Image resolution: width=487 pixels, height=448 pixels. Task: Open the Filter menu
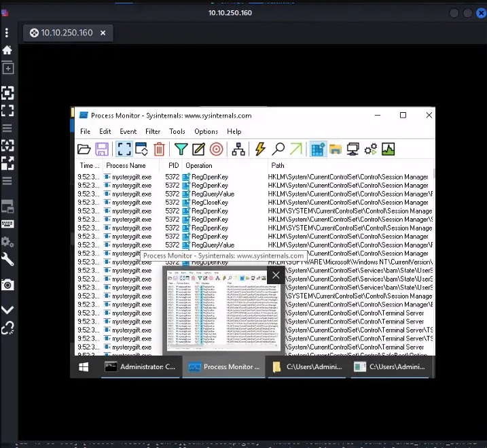tap(153, 131)
